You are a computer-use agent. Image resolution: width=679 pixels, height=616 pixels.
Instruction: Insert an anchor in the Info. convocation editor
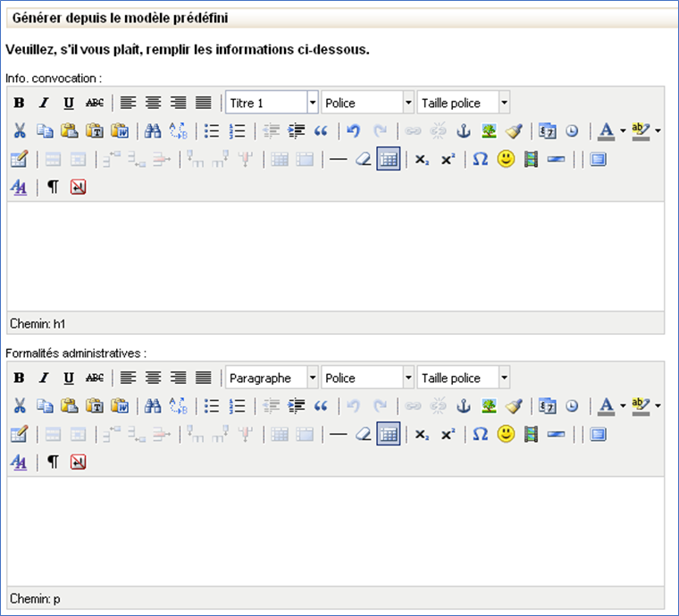(x=463, y=131)
